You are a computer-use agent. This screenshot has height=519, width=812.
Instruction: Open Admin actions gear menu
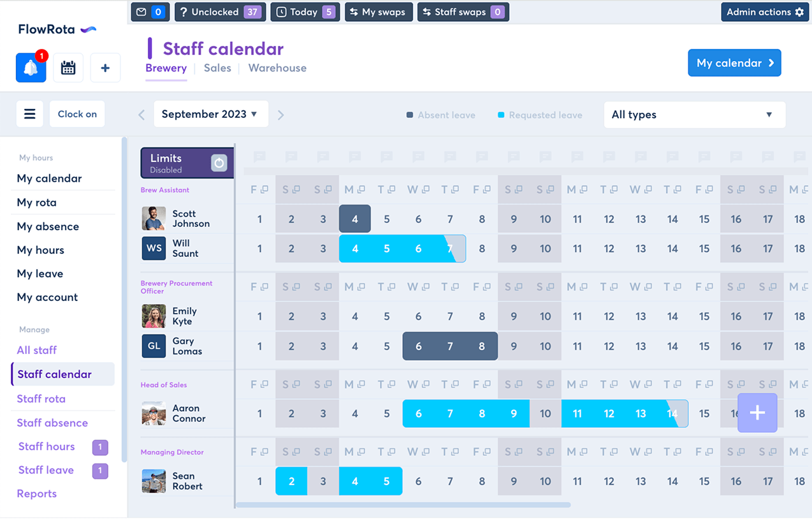(x=765, y=12)
